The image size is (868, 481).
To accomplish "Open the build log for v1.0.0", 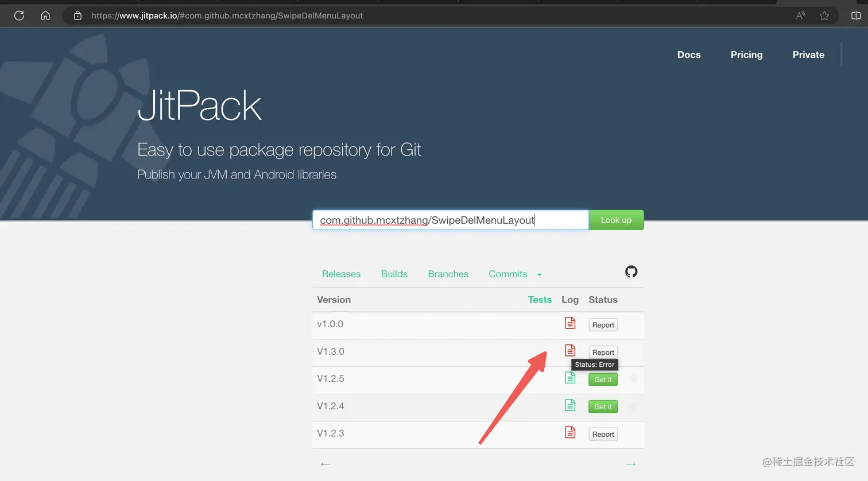I will click(x=570, y=323).
